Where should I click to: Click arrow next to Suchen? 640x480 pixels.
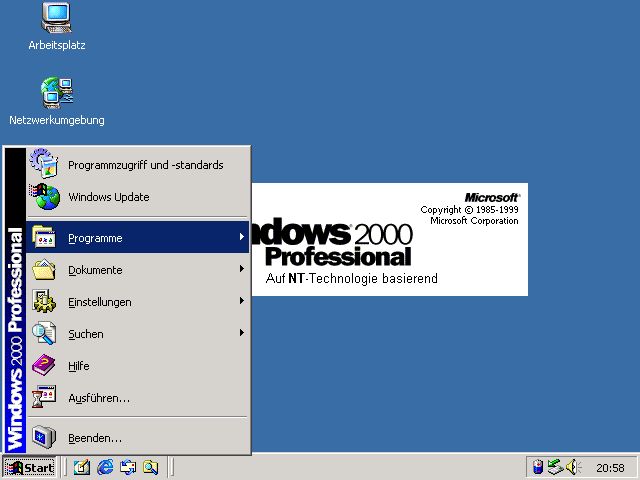coord(241,334)
